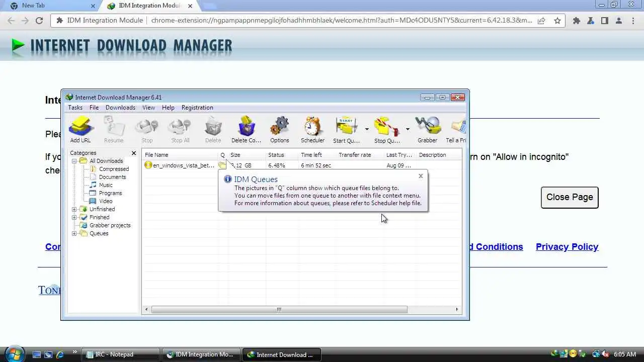Select the Music category
644x362 pixels.
pyautogui.click(x=106, y=185)
